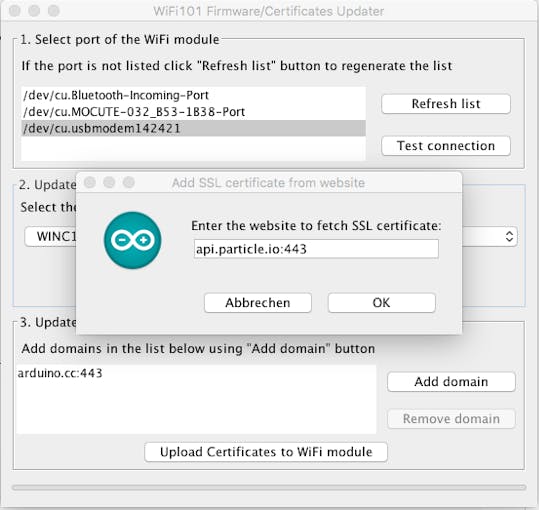
Task: Cancel with the Abbrechen button
Action: click(x=258, y=303)
